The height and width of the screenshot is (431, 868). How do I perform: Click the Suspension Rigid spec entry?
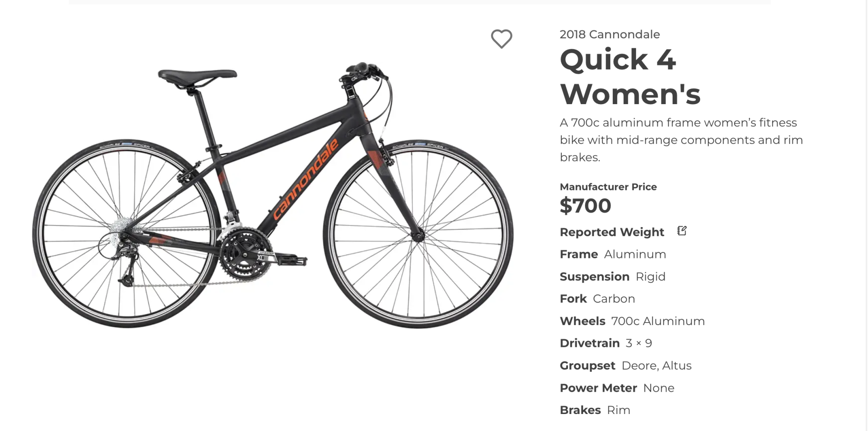[x=612, y=276]
